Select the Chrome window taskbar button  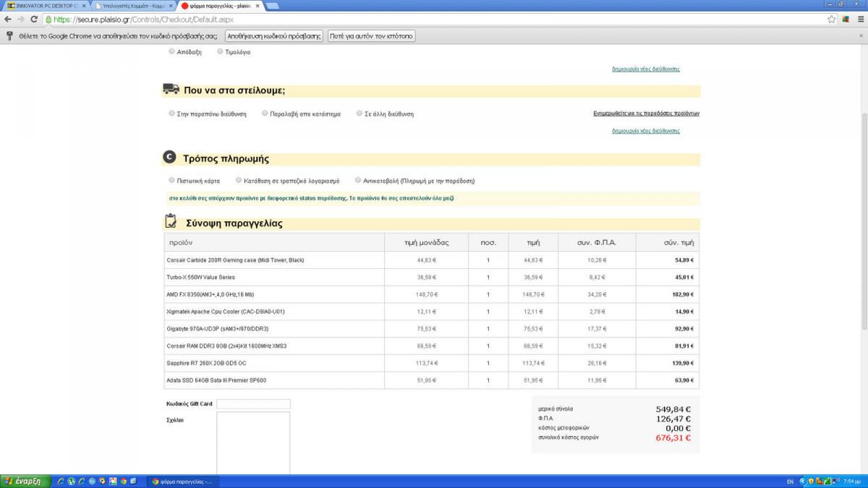tap(182, 481)
